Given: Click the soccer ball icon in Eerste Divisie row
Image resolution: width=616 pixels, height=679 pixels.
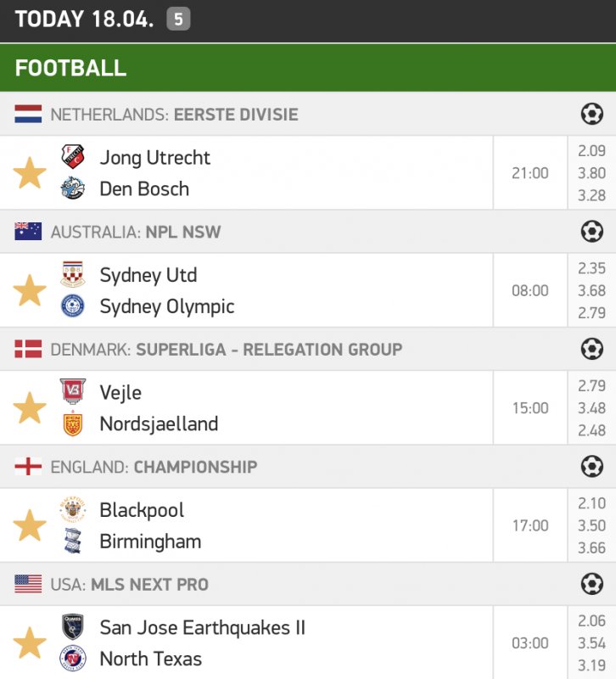Looking at the screenshot, I should [591, 114].
